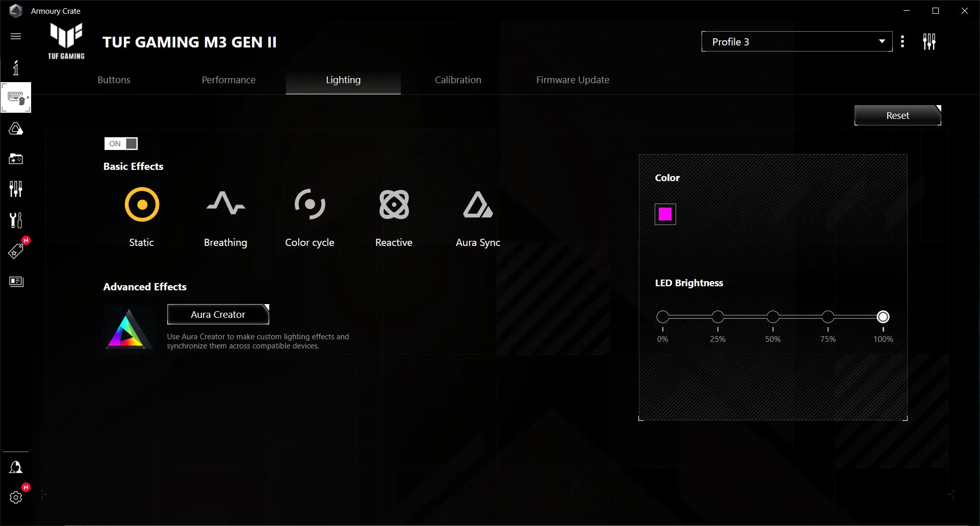Click the 'LED Brightness' label
Viewport: 980px width, 526px height.
[689, 283]
